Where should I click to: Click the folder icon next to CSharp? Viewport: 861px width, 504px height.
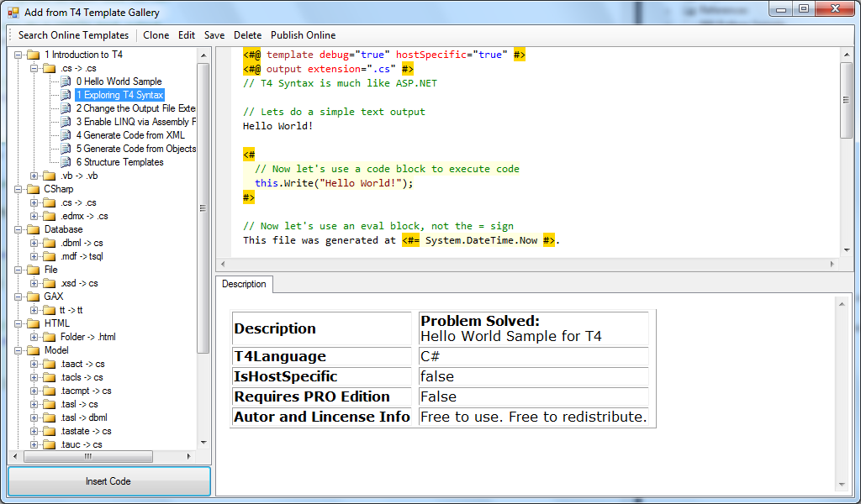[x=34, y=189]
